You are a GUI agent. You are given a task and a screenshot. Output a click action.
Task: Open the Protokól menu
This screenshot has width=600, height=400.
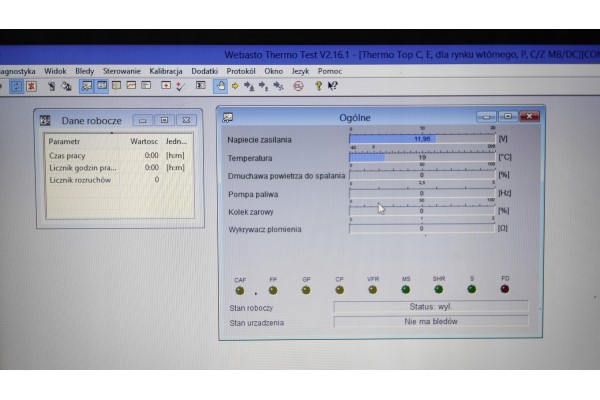241,71
